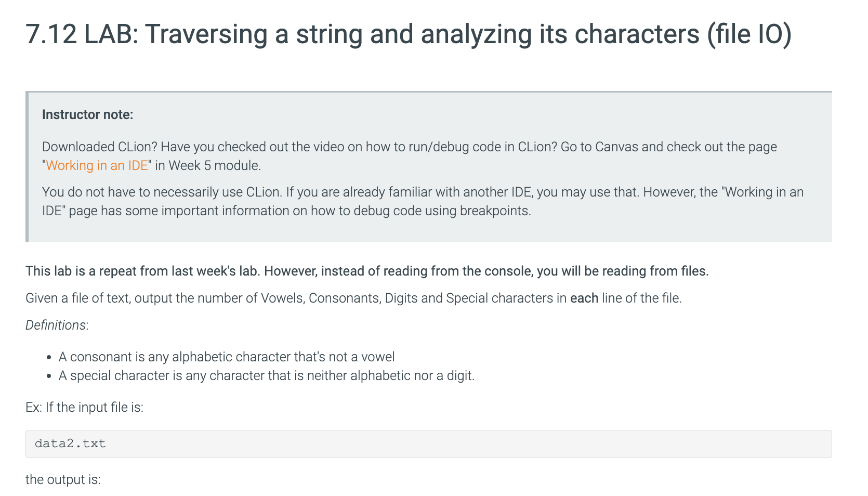Click "(file IO)" in the title
This screenshot has width=868, height=496.
(x=749, y=34)
